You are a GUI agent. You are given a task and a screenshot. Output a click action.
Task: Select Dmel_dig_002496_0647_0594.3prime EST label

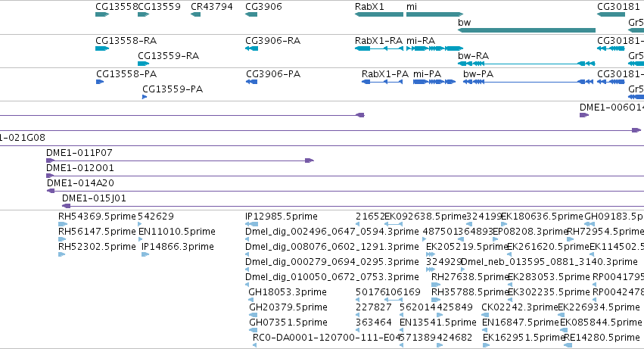[x=332, y=232]
